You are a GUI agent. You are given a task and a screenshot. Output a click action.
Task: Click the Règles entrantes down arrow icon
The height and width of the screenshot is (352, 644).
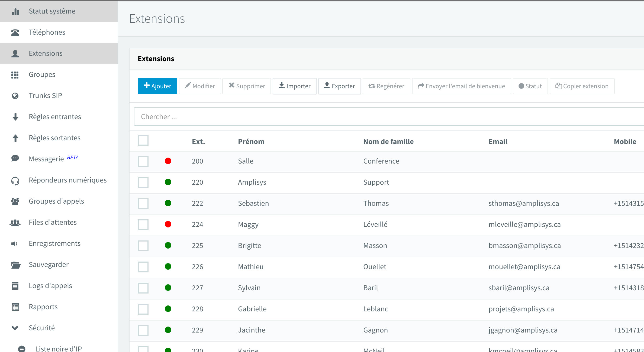coord(15,117)
